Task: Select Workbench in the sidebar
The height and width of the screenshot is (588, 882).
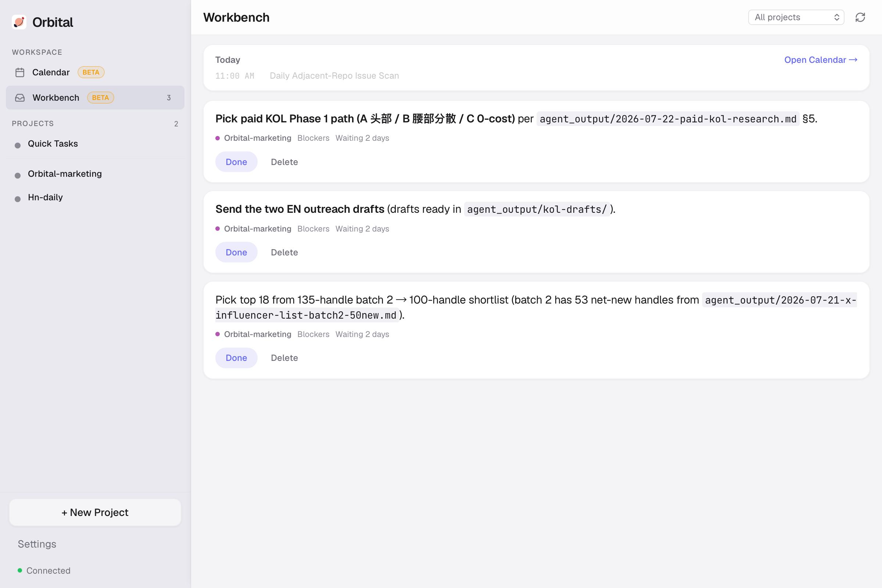Action: pyautogui.click(x=95, y=98)
